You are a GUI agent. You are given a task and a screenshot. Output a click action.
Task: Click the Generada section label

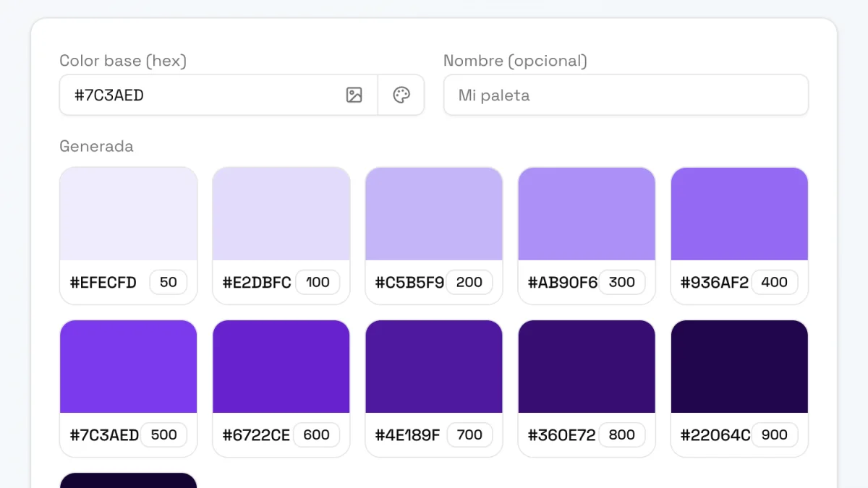tap(96, 146)
